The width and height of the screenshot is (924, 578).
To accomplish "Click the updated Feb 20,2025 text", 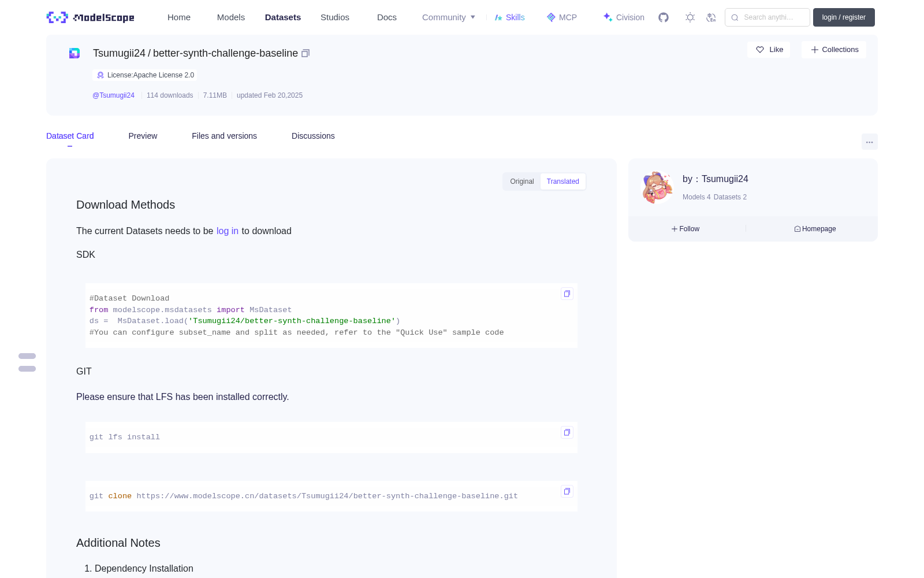I will click(270, 95).
